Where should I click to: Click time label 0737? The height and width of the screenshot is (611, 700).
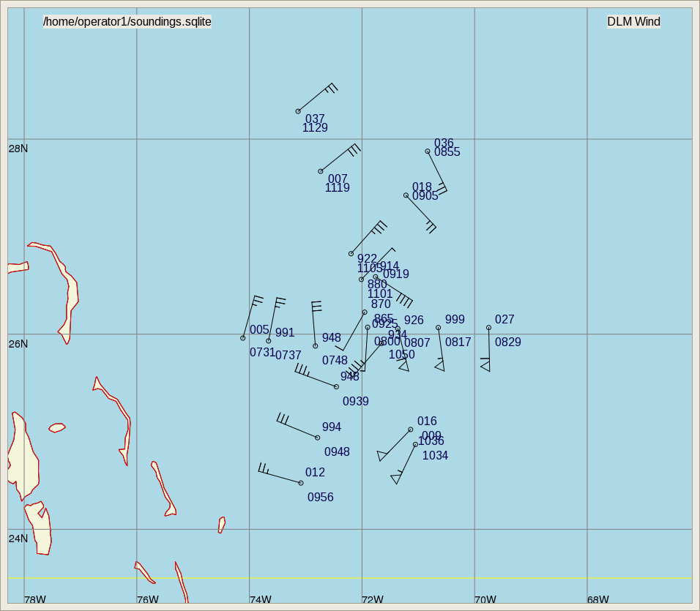(x=288, y=356)
